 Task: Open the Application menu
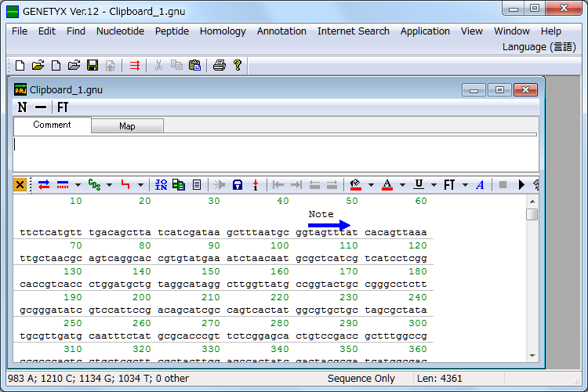(x=425, y=31)
